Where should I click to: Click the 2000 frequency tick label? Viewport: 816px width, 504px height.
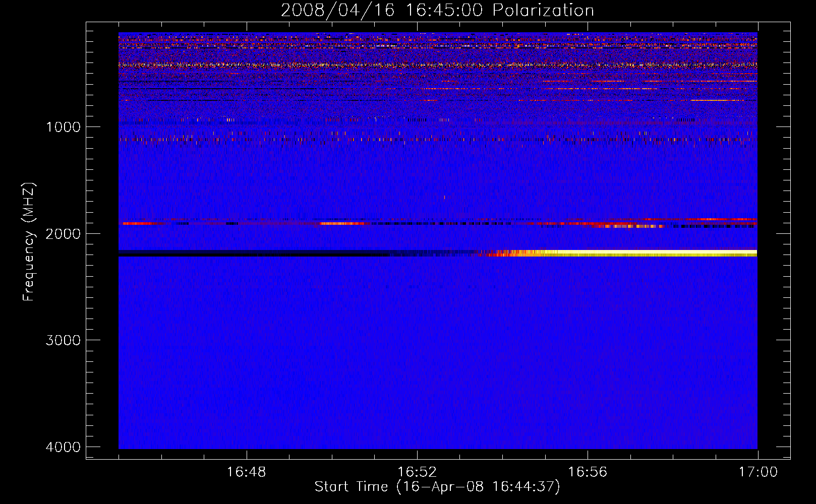(x=63, y=234)
